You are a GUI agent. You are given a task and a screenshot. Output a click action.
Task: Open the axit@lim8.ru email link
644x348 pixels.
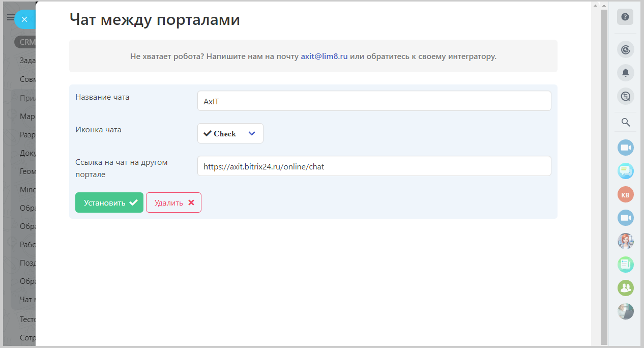tap(324, 56)
